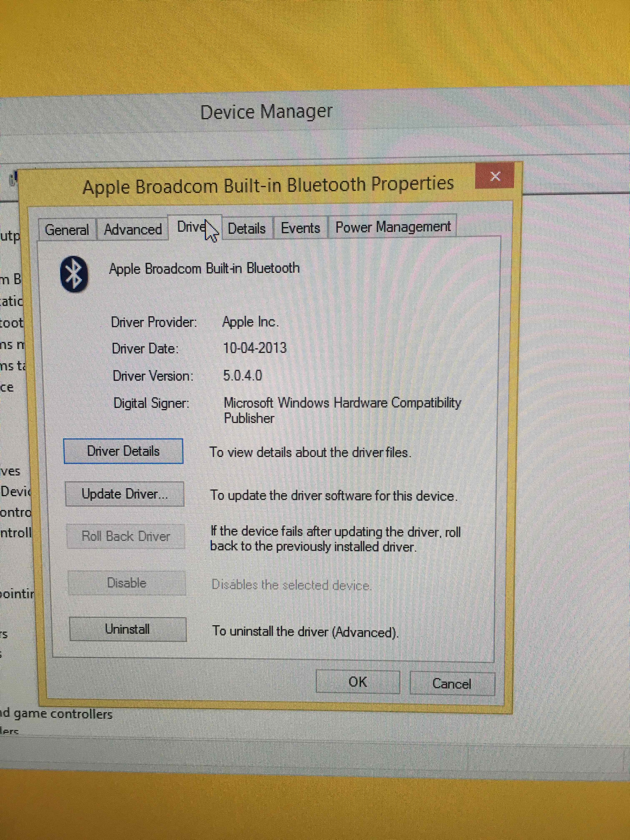Click the driver version value 5.0.4.0
Viewport: 630px width, 840px height.
[x=242, y=376]
